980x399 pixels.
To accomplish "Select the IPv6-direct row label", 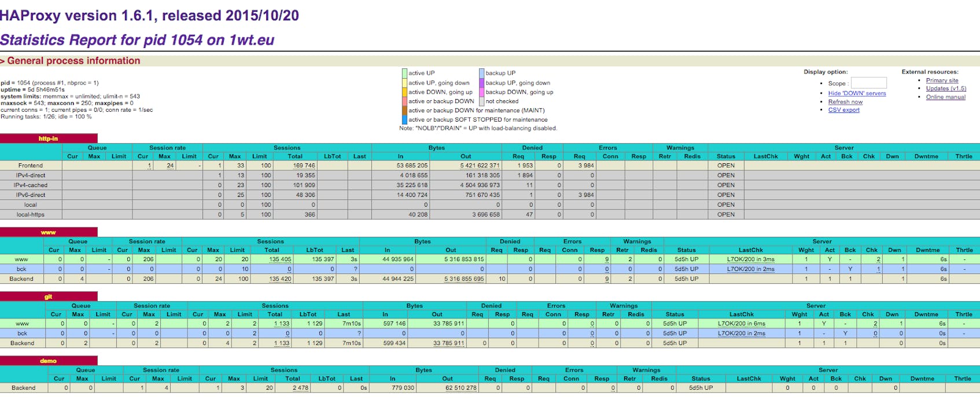I will (x=31, y=195).
